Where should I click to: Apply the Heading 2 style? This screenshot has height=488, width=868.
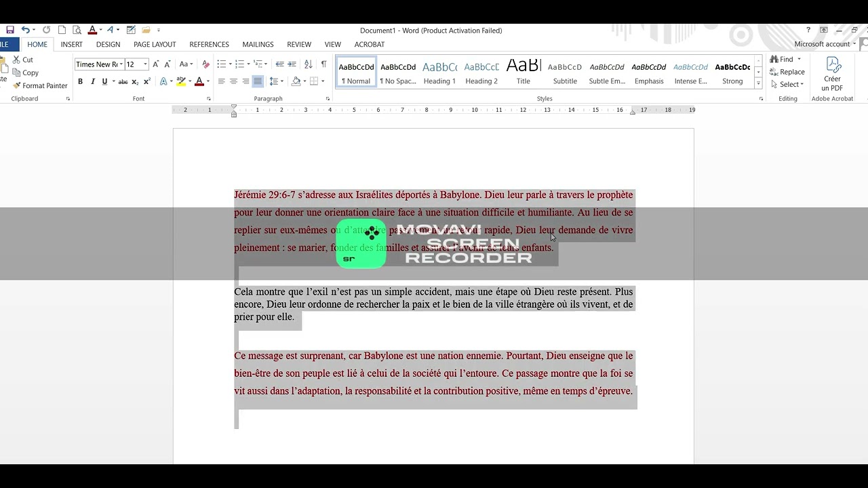(481, 73)
